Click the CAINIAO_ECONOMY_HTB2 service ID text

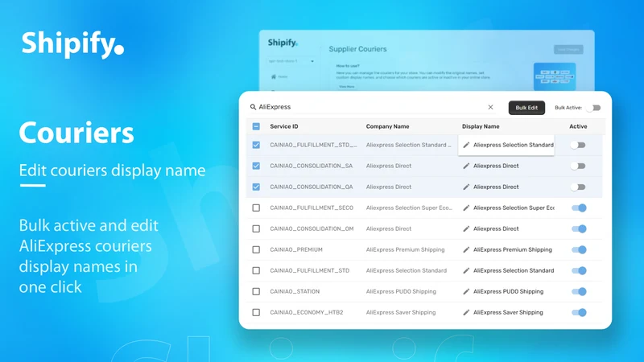(307, 312)
